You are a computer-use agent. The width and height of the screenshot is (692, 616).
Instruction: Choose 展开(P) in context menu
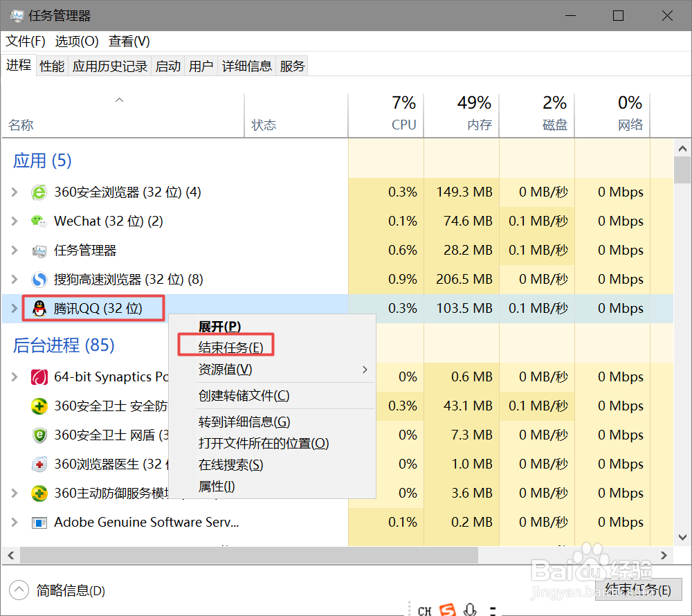(x=272, y=327)
